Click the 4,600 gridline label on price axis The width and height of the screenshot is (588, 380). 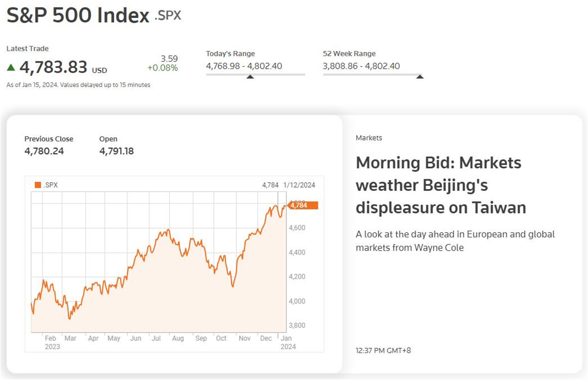pyautogui.click(x=297, y=228)
